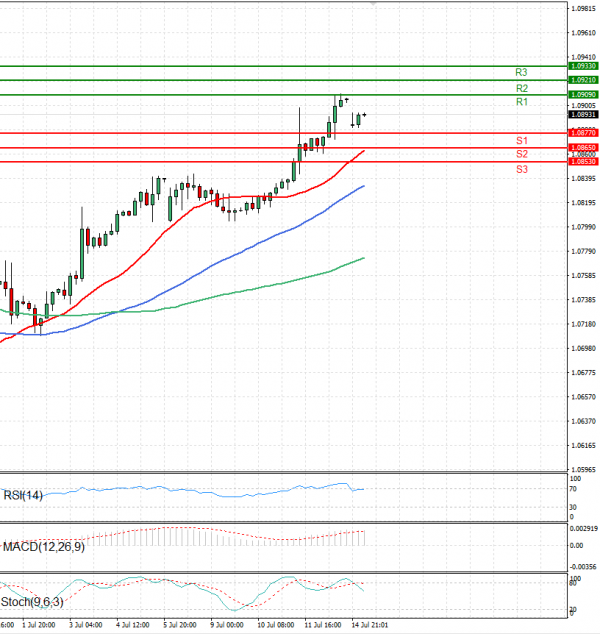Select the 1.08530 support price tag
Screen dimensions: 600x634
tap(583, 162)
